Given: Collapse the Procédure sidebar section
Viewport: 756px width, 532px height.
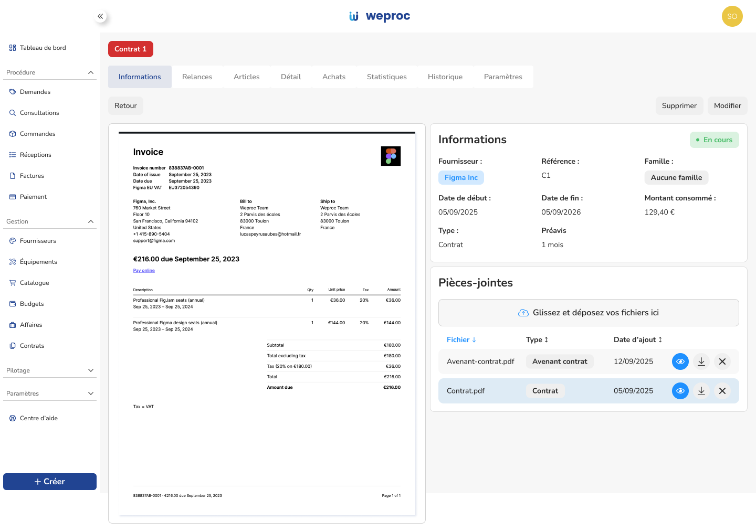Looking at the screenshot, I should click(91, 72).
